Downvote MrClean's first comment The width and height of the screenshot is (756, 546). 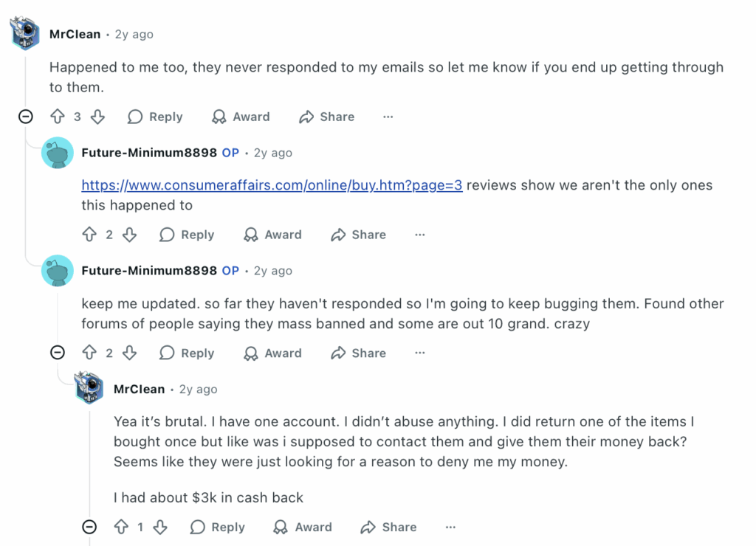tap(97, 117)
